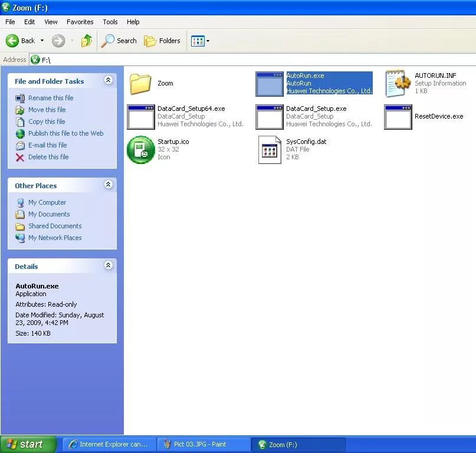
Task: Click the My Network Places icon
Action: pos(20,238)
